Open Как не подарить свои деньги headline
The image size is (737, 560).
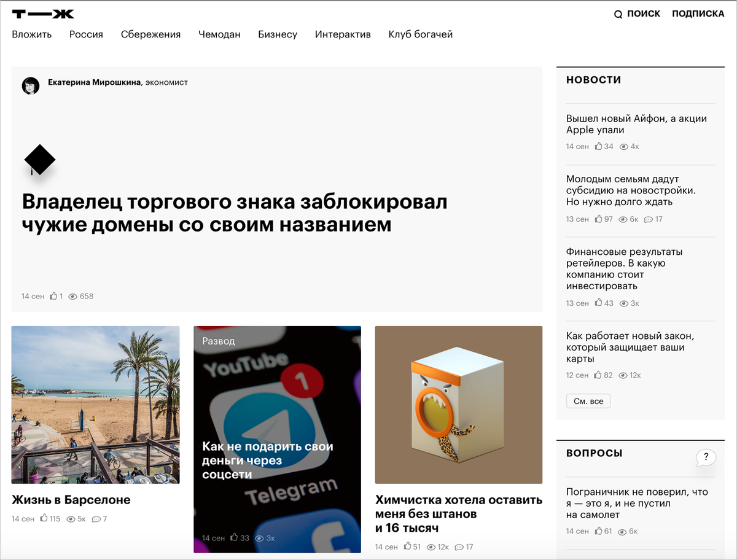(x=268, y=461)
